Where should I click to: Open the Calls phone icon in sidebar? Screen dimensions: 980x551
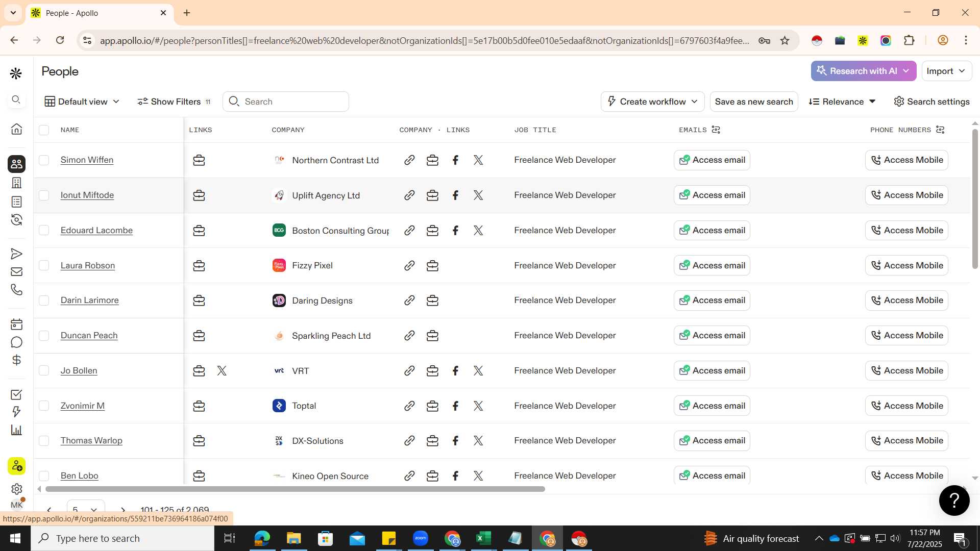pyautogui.click(x=16, y=290)
